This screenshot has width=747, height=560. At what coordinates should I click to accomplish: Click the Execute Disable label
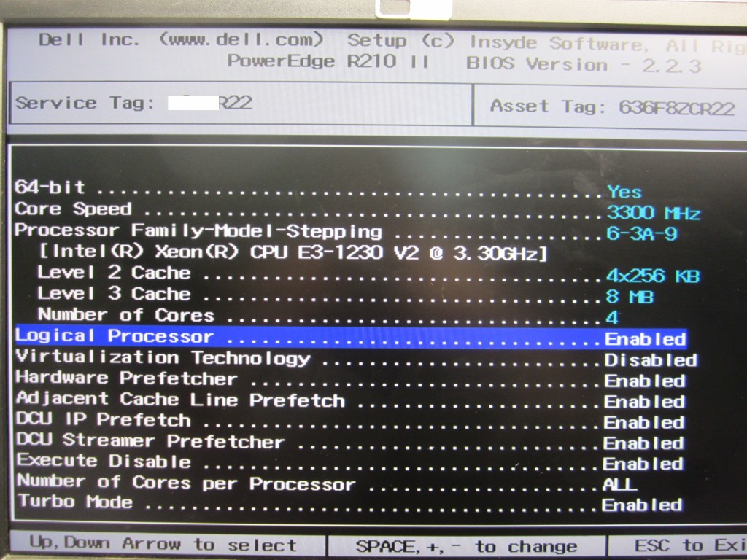(x=104, y=461)
